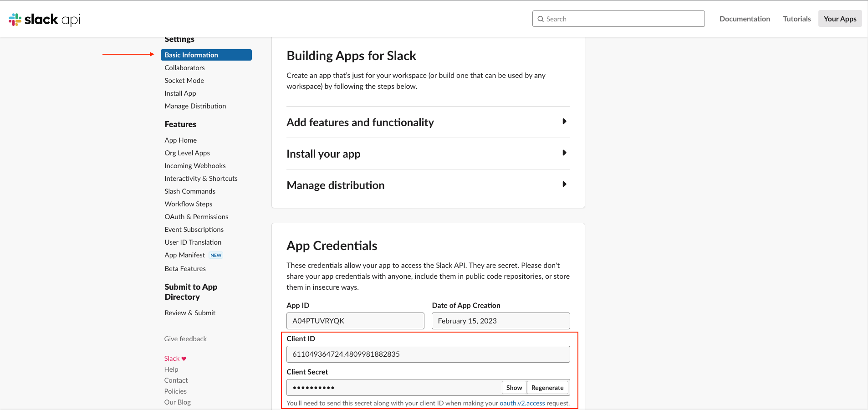Click the heart icon beside Slack

[x=184, y=359]
